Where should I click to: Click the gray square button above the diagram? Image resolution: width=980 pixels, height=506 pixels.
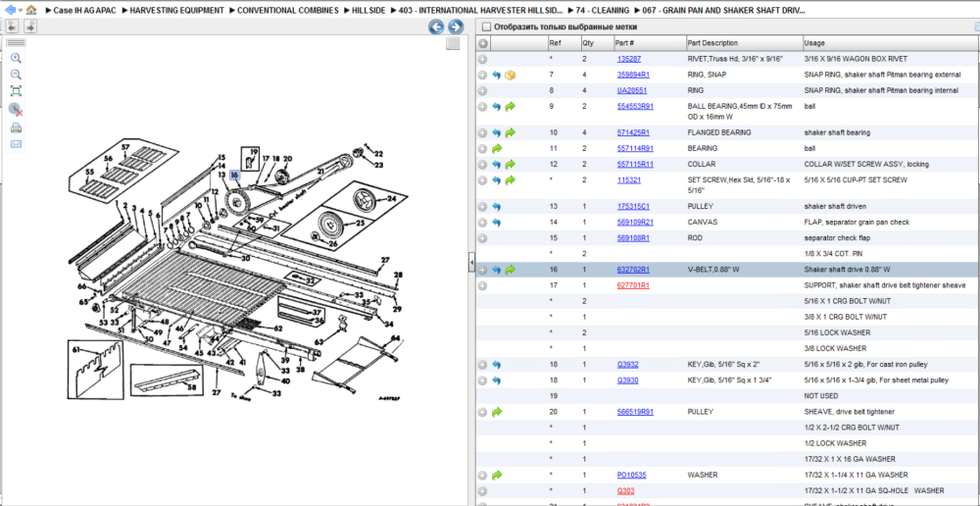(x=453, y=43)
